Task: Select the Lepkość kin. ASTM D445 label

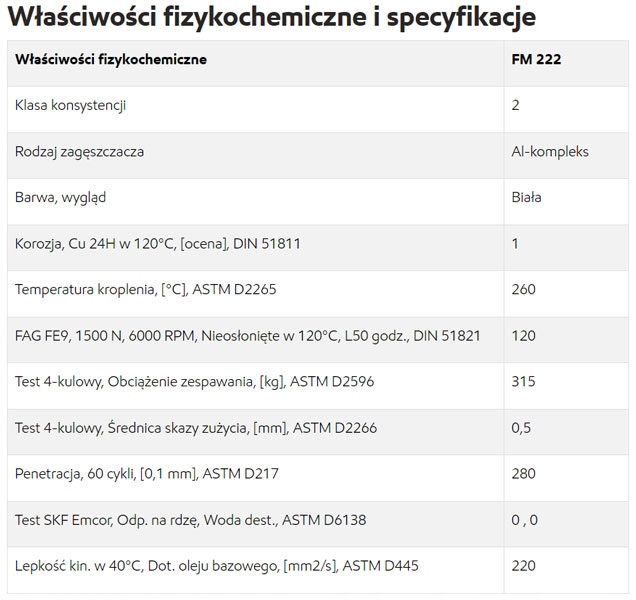Action: click(217, 566)
